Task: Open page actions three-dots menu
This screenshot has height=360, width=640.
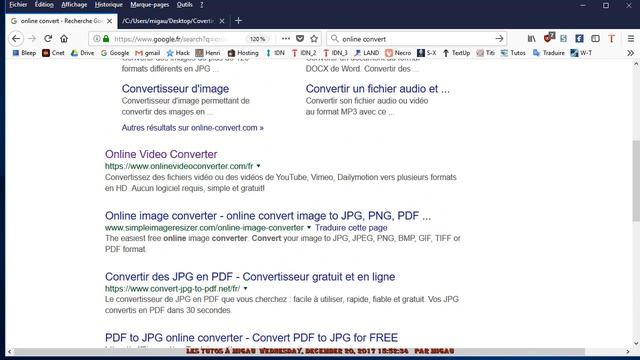Action: pos(286,39)
